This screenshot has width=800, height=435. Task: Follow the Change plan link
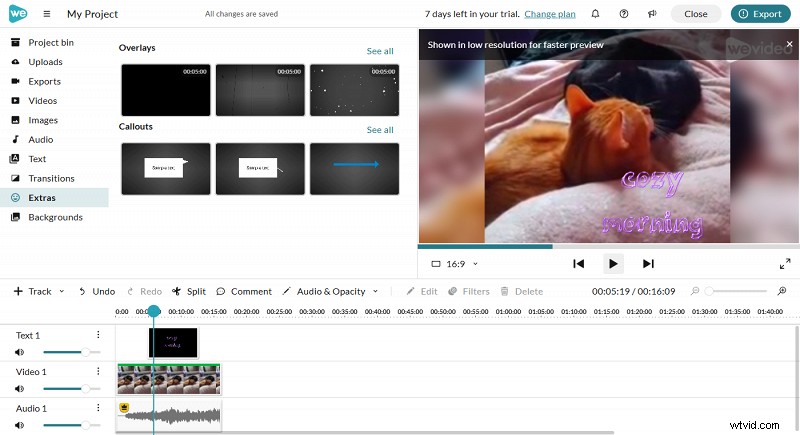[x=549, y=14]
